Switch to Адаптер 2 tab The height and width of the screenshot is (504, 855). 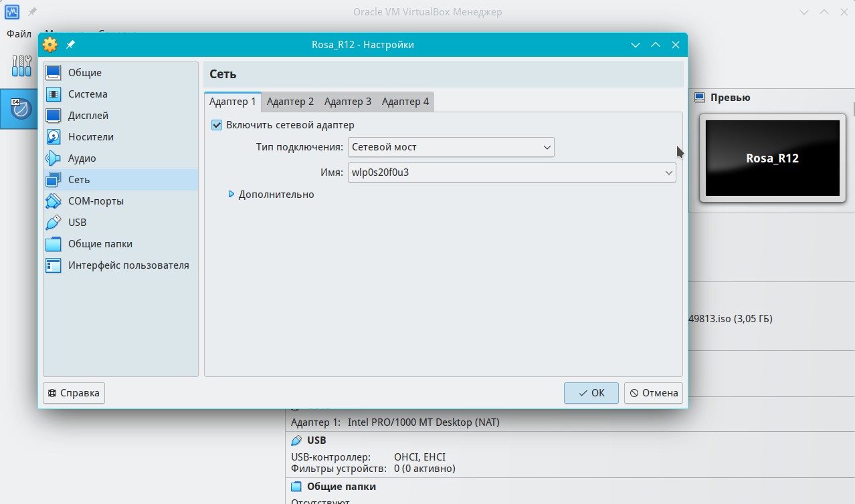[x=290, y=102]
